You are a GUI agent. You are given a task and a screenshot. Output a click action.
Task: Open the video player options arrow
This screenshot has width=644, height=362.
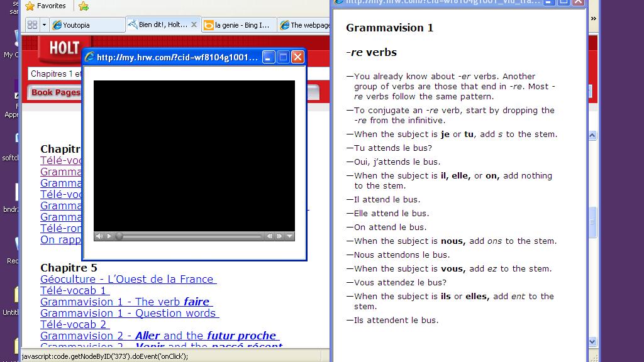(290, 236)
